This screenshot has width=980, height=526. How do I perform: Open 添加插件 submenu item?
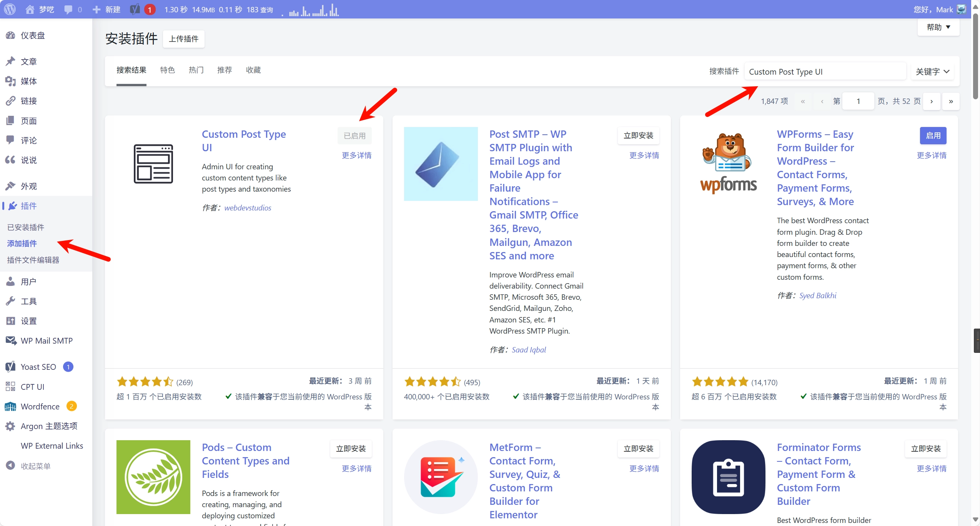click(22, 244)
